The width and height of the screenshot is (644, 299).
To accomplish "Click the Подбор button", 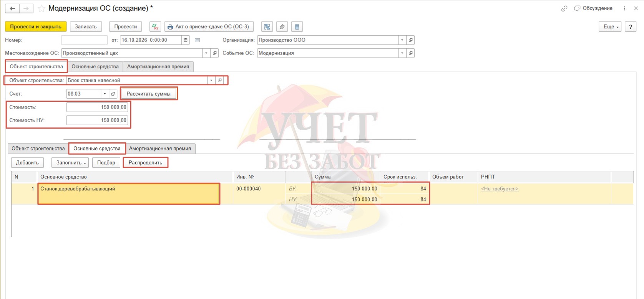I will tap(106, 163).
